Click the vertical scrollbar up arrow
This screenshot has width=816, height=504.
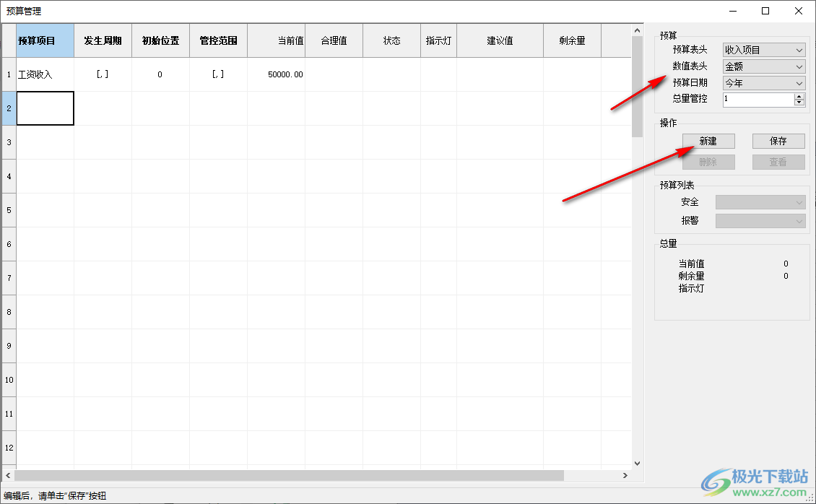tap(638, 30)
